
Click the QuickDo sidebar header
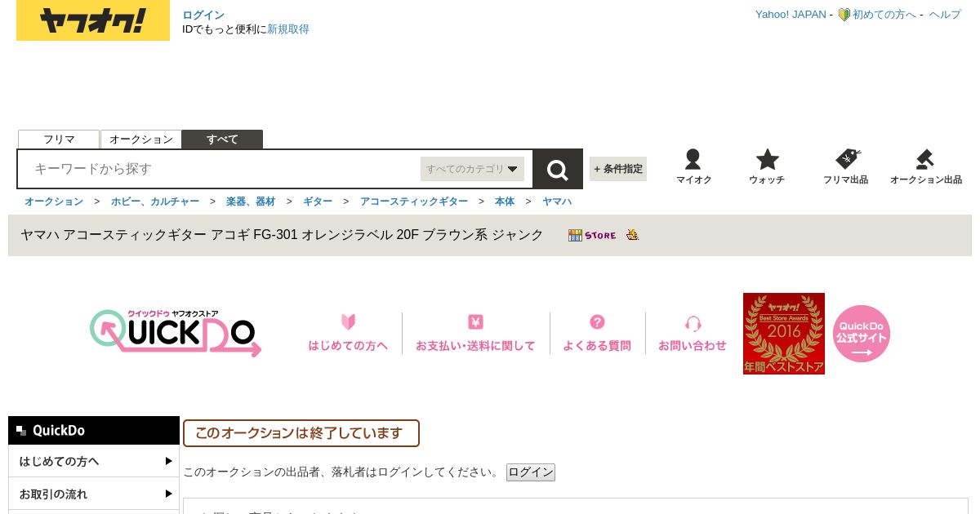94,430
